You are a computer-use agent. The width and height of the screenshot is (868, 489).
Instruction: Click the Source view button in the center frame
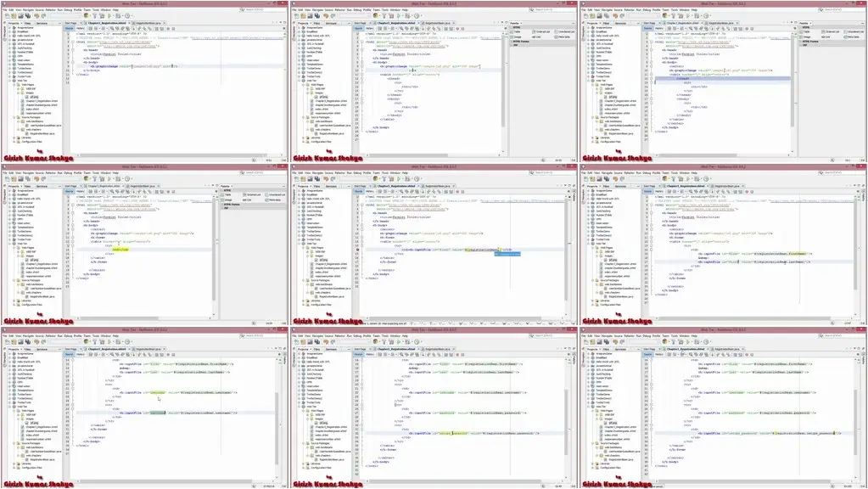(x=359, y=191)
